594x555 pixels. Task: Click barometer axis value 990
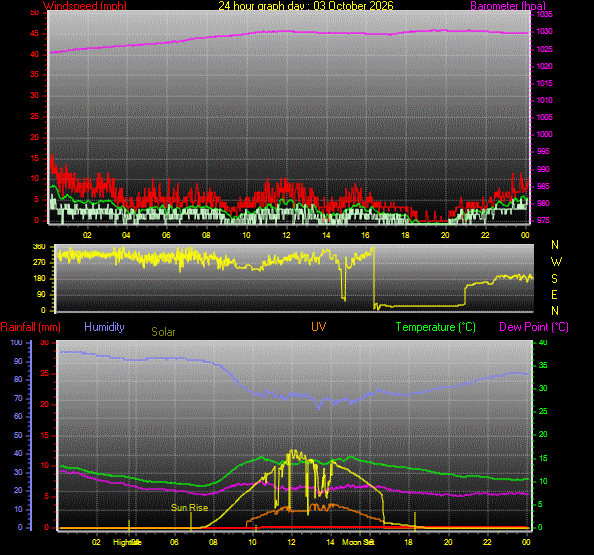(543, 169)
